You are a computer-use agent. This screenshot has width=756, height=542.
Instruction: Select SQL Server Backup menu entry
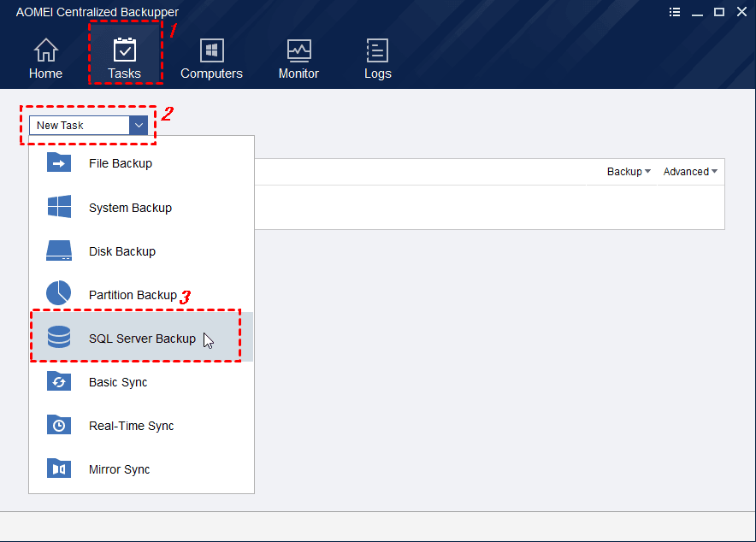tap(141, 339)
